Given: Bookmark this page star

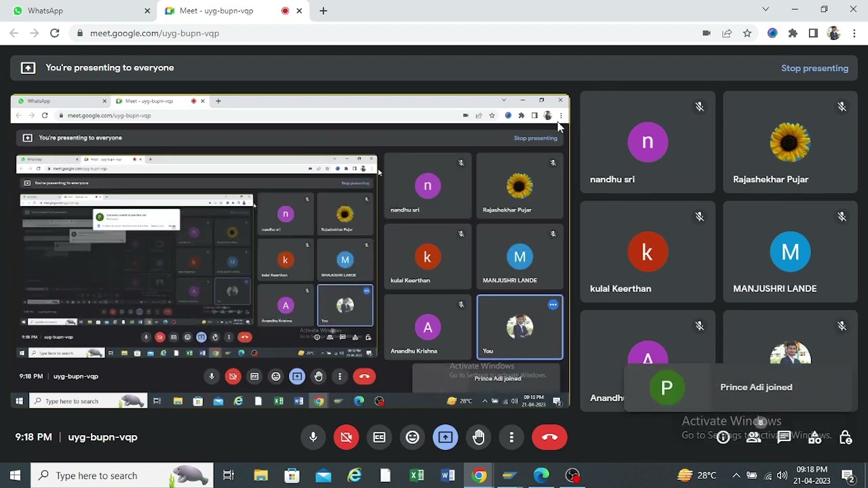Looking at the screenshot, I should click(747, 33).
